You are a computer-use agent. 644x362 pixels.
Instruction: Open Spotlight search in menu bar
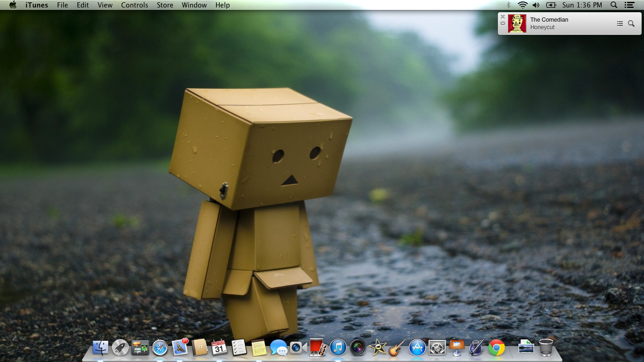click(x=614, y=5)
